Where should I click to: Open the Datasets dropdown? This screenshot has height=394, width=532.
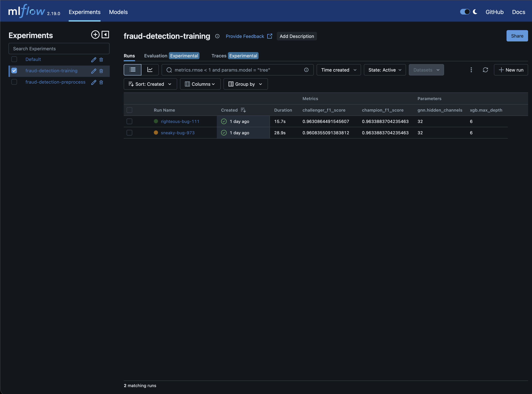426,70
